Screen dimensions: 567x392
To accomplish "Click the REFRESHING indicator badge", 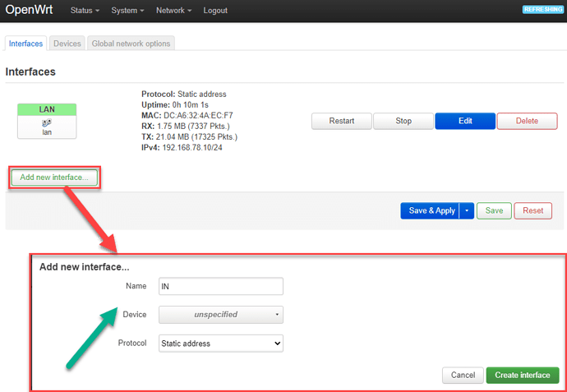I will click(543, 10).
